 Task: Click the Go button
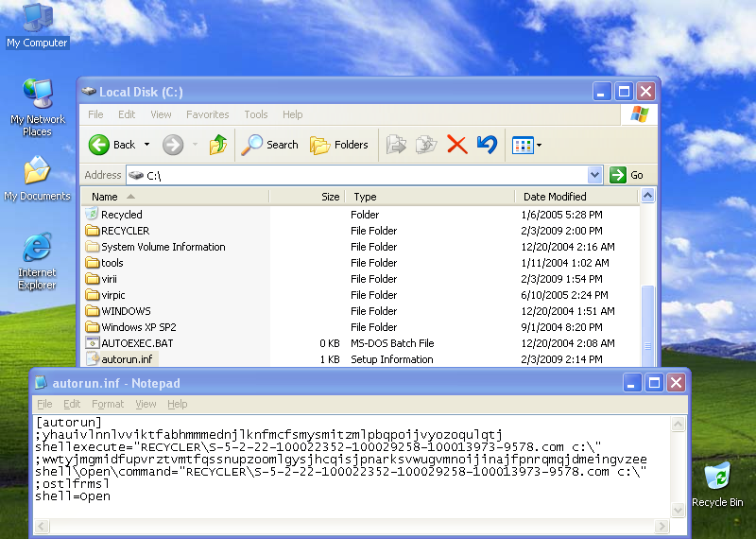[x=627, y=175]
